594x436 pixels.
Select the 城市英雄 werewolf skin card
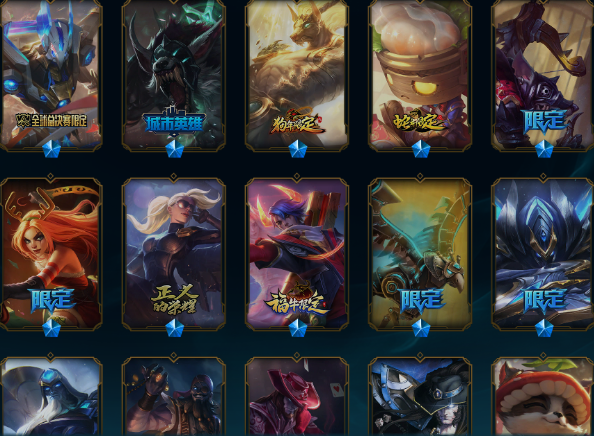[x=174, y=75]
